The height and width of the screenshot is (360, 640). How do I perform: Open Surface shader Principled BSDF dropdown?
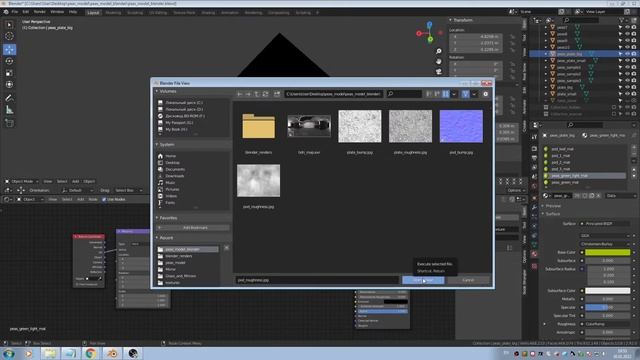pos(606,224)
